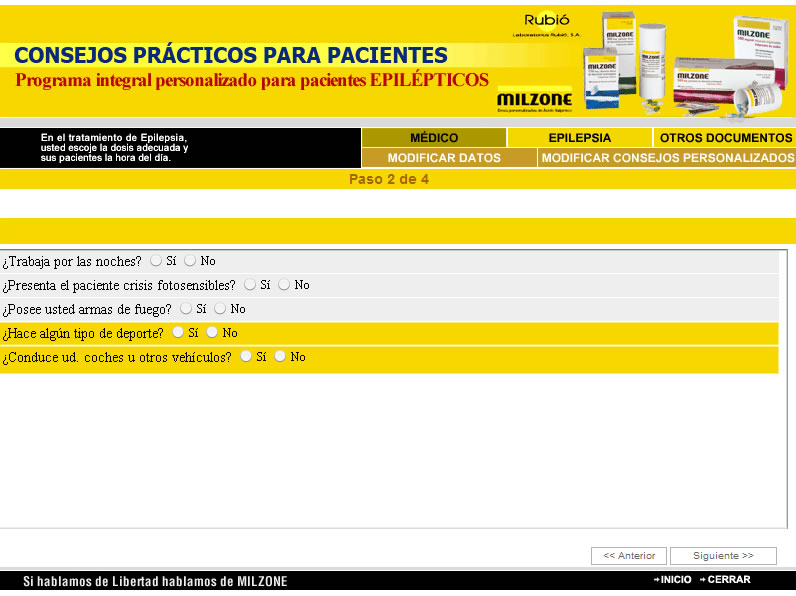Click the CERRAR footer link
The width and height of the screenshot is (796, 596).
(725, 579)
